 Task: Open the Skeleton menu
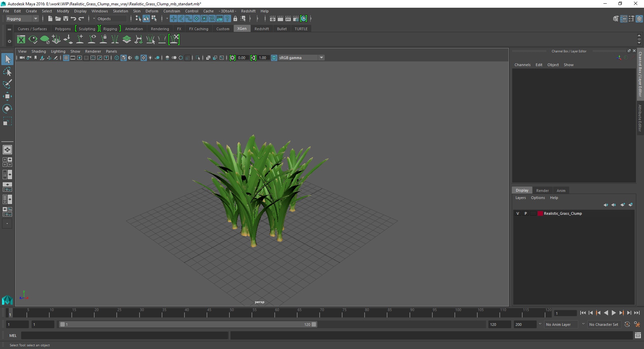(120, 11)
